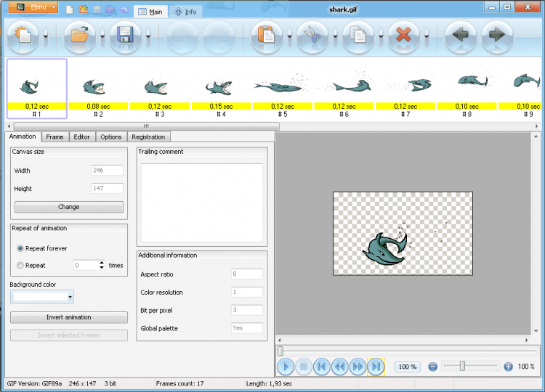Select the Animation tab

pyautogui.click(x=23, y=136)
